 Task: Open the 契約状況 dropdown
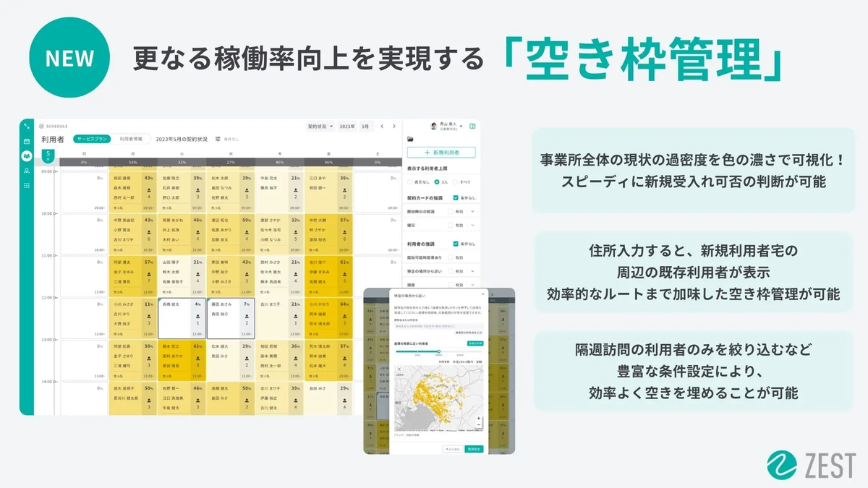[x=321, y=126]
